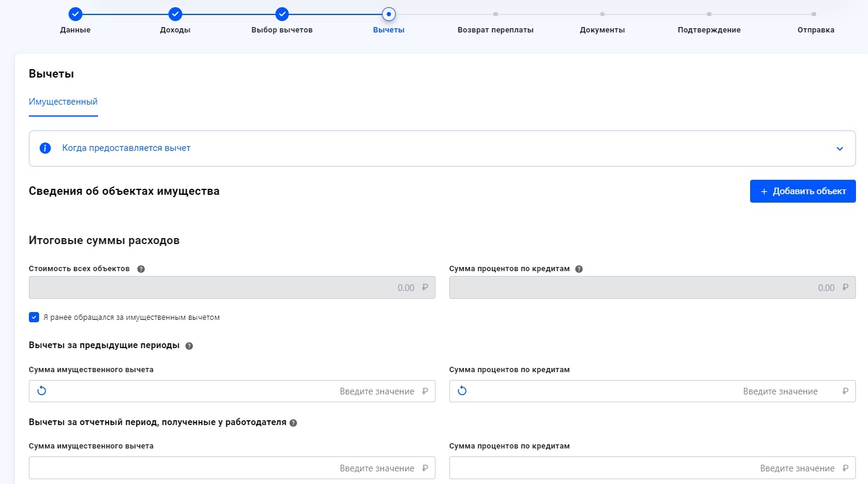Go to the Доходы step label
Screen dimensions: 868x484
pyautogui.click(x=175, y=30)
